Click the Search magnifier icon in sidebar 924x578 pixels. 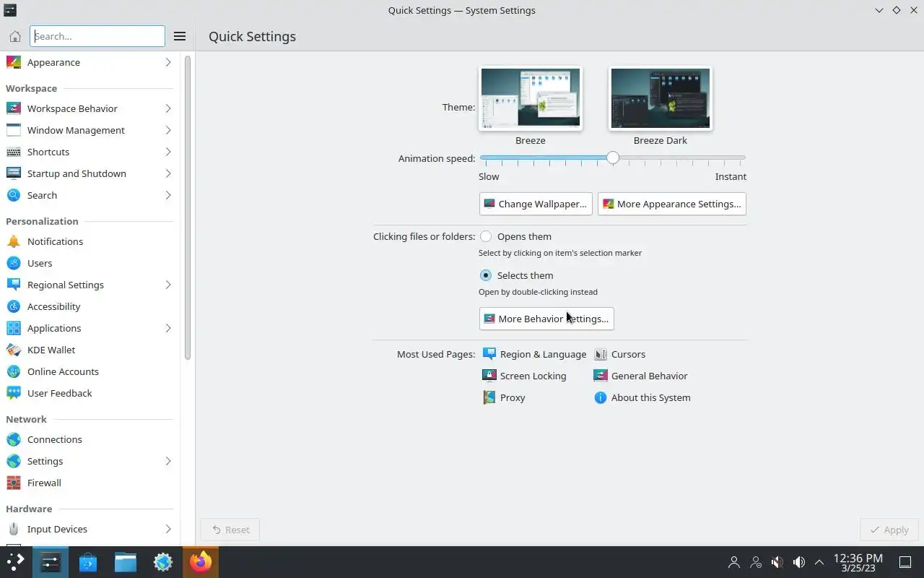click(x=14, y=195)
